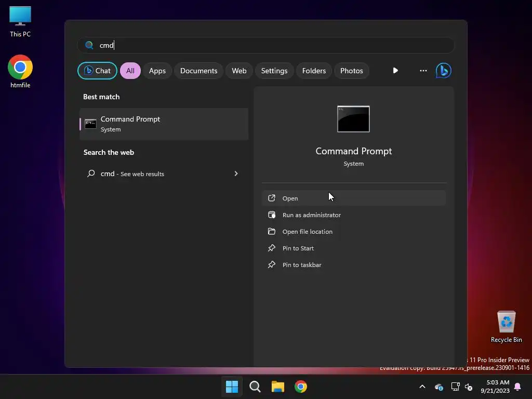Choose Pin to Start
Viewport: 532px width, 399px height.
(x=354, y=248)
